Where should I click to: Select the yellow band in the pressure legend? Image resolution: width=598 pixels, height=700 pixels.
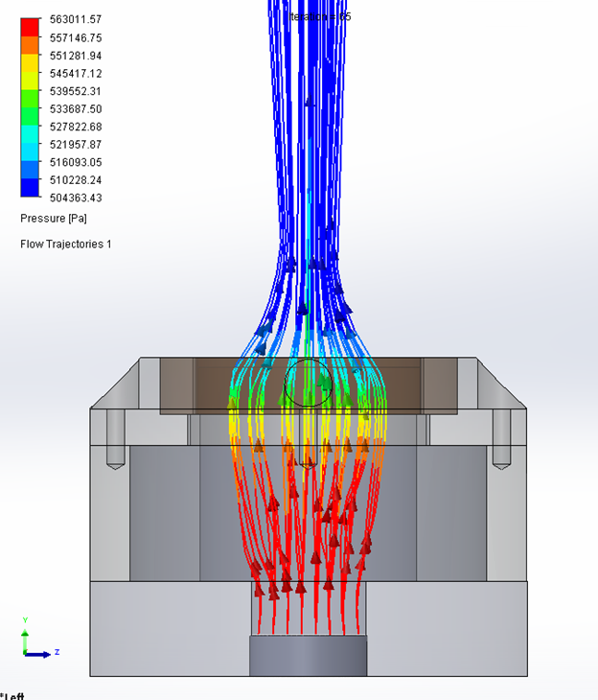31,61
